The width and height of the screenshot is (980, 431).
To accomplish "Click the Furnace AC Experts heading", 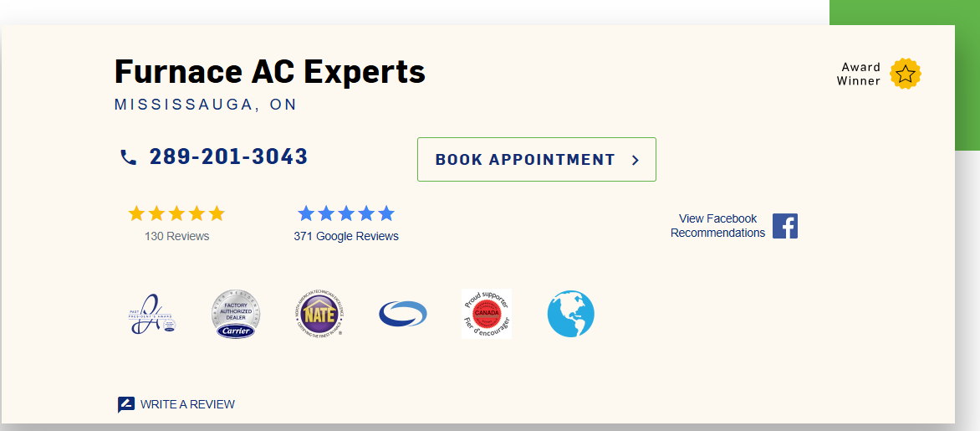I will pos(269,72).
